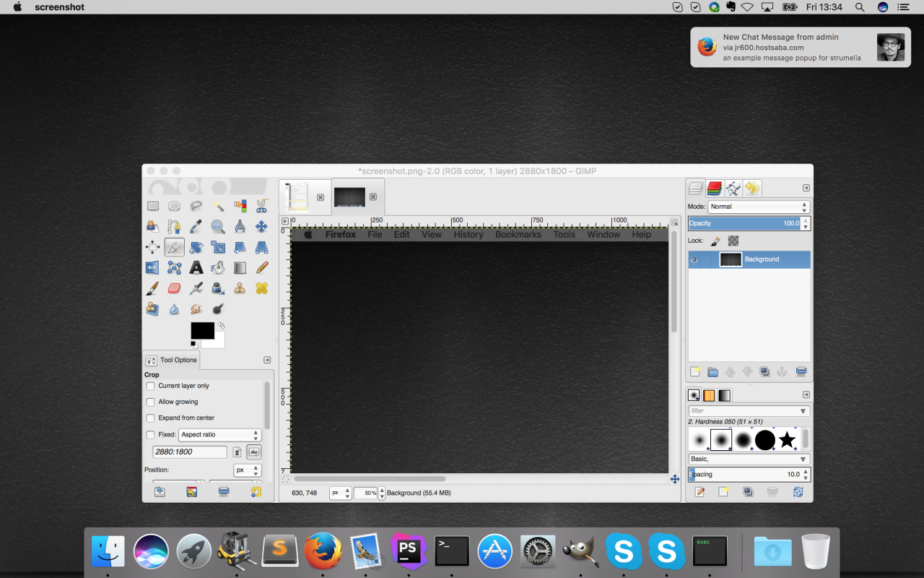This screenshot has height=578, width=924.
Task: Select the Pencil tool
Action: click(262, 268)
